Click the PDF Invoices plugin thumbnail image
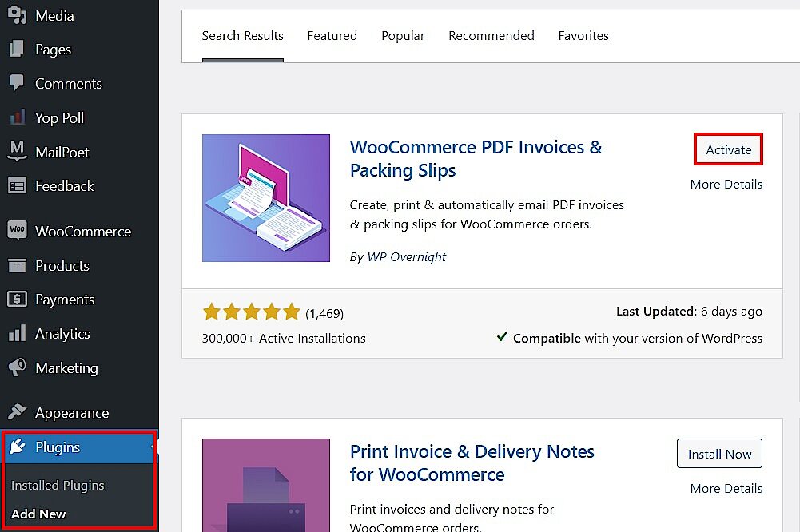 [x=265, y=197]
